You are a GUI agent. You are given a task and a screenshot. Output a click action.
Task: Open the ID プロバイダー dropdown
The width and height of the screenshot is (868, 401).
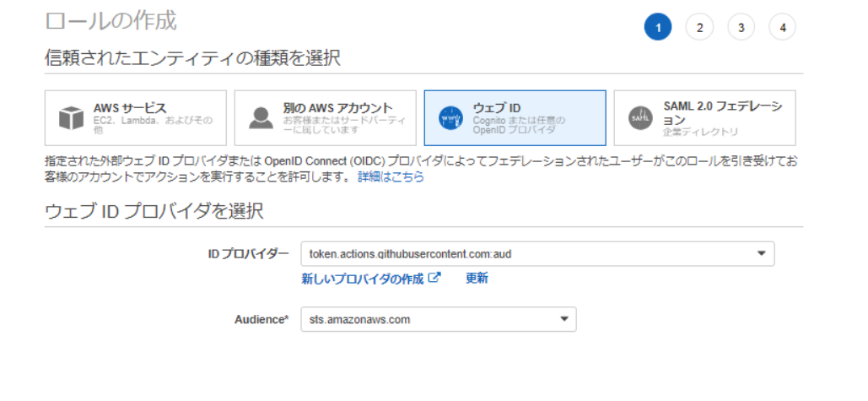click(x=537, y=253)
